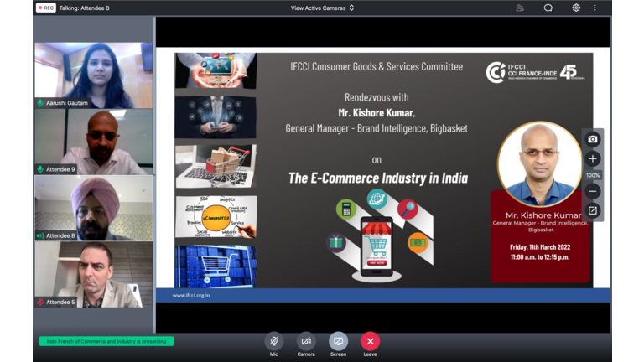The image size is (644, 362).
Task: Open the chat bubble icon
Action: click(x=548, y=8)
